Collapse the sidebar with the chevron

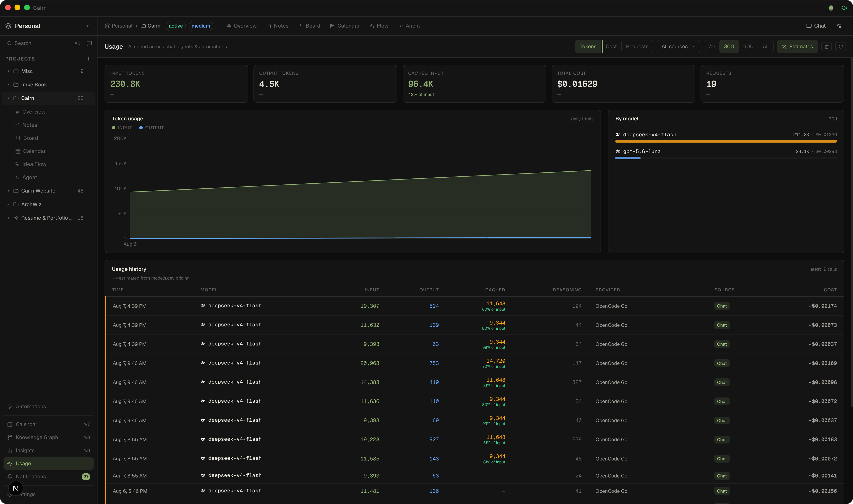pyautogui.click(x=88, y=26)
